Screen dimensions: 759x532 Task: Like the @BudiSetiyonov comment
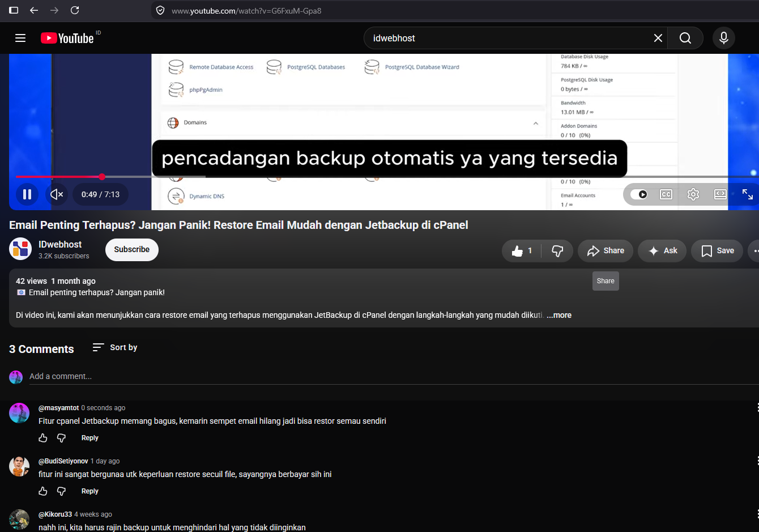pos(43,491)
